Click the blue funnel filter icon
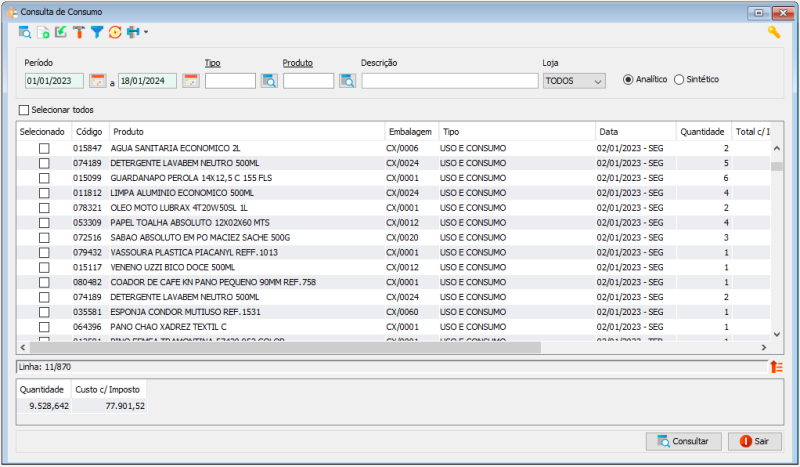800x467 pixels. (97, 32)
